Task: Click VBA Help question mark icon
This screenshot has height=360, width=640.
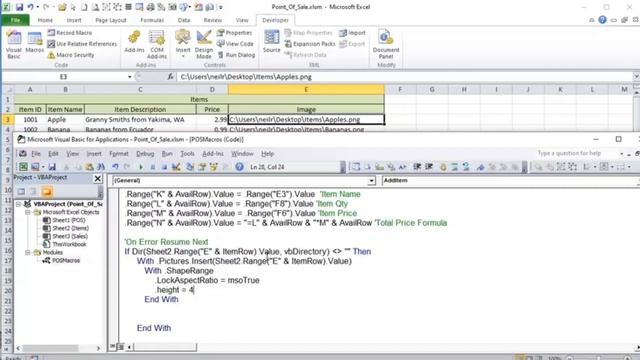Action: pyautogui.click(x=240, y=167)
